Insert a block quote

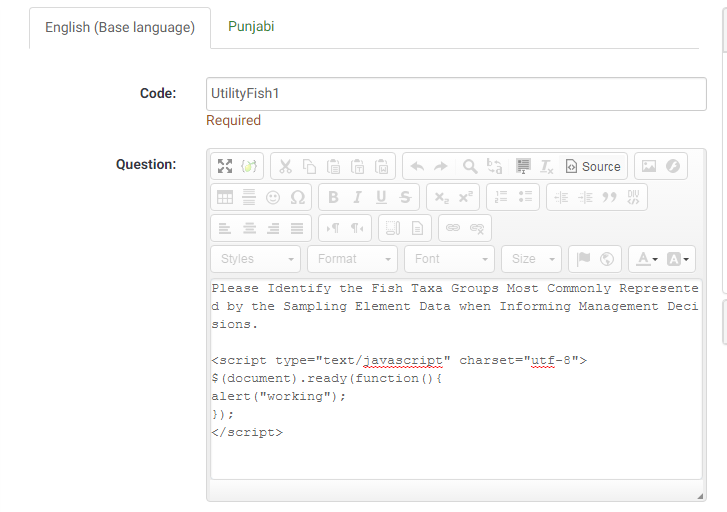click(x=609, y=197)
